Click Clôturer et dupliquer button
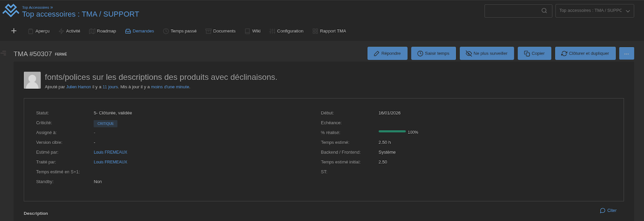The image size is (644, 221). (x=585, y=53)
